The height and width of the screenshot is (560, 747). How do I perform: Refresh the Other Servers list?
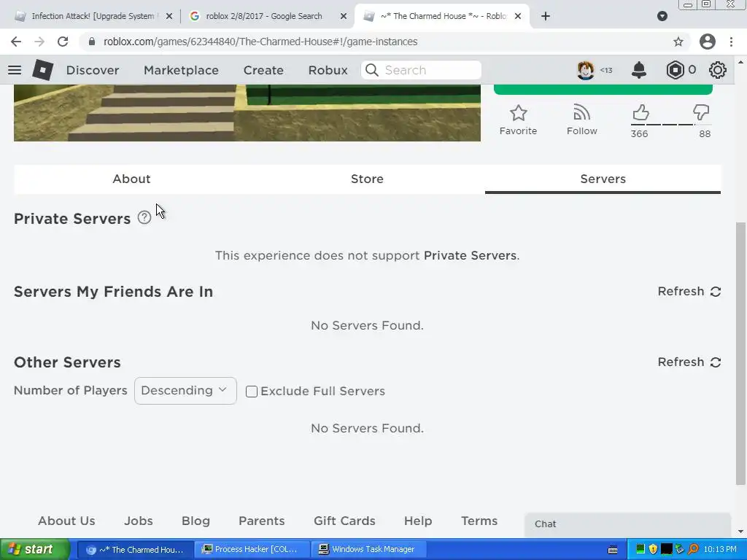(x=689, y=362)
